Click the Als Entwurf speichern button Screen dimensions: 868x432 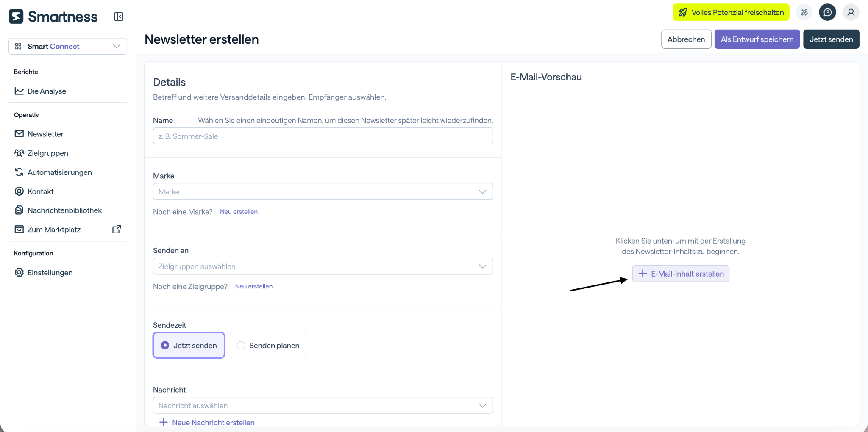757,39
